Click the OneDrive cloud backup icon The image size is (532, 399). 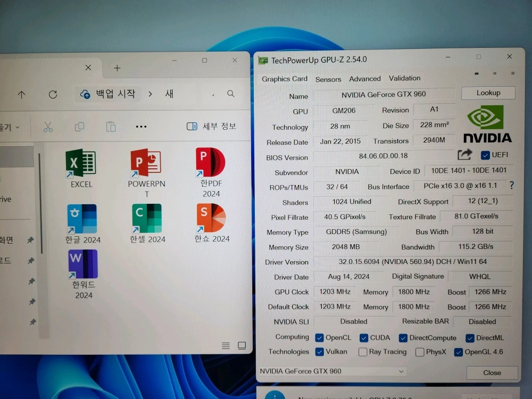pos(85,94)
